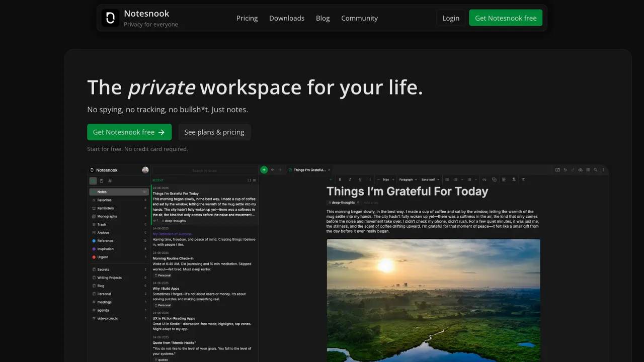Click the green new note plus button
This screenshot has width=644, height=362.
(x=264, y=170)
